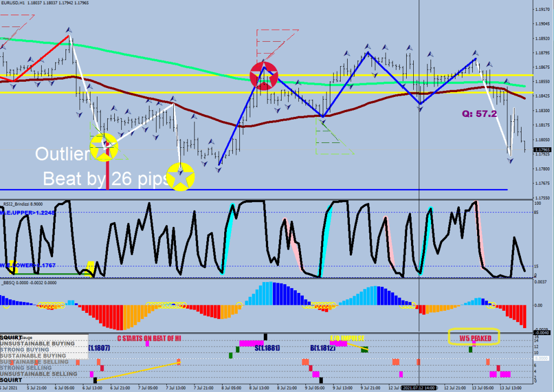Click the fractal arrow below the rightmost low

[510, 161]
